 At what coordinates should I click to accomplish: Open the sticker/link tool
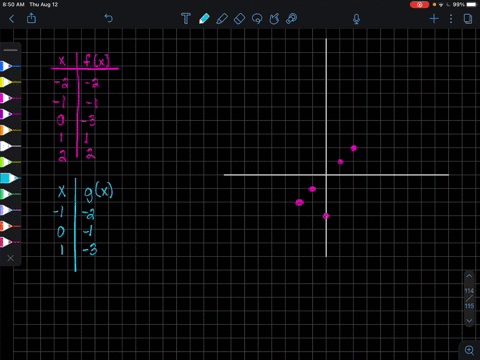click(292, 19)
